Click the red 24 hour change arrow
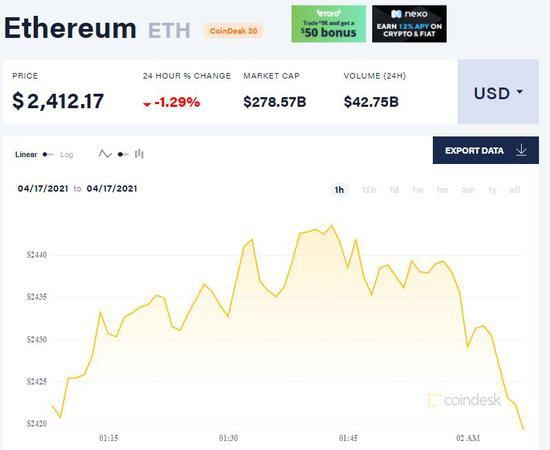This screenshot has height=450, width=550. point(147,104)
